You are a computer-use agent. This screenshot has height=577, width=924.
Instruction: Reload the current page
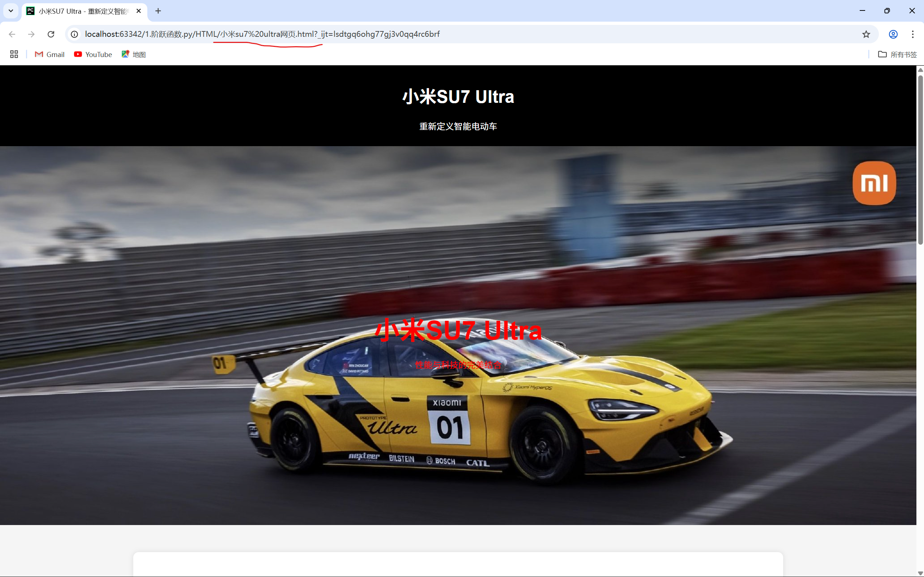[x=51, y=34]
